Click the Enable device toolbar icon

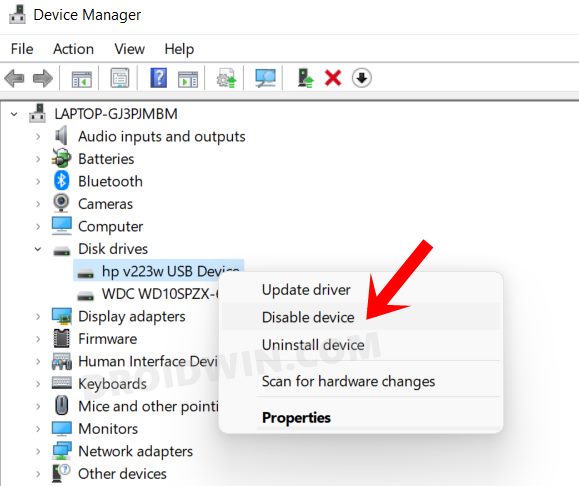coord(305,78)
